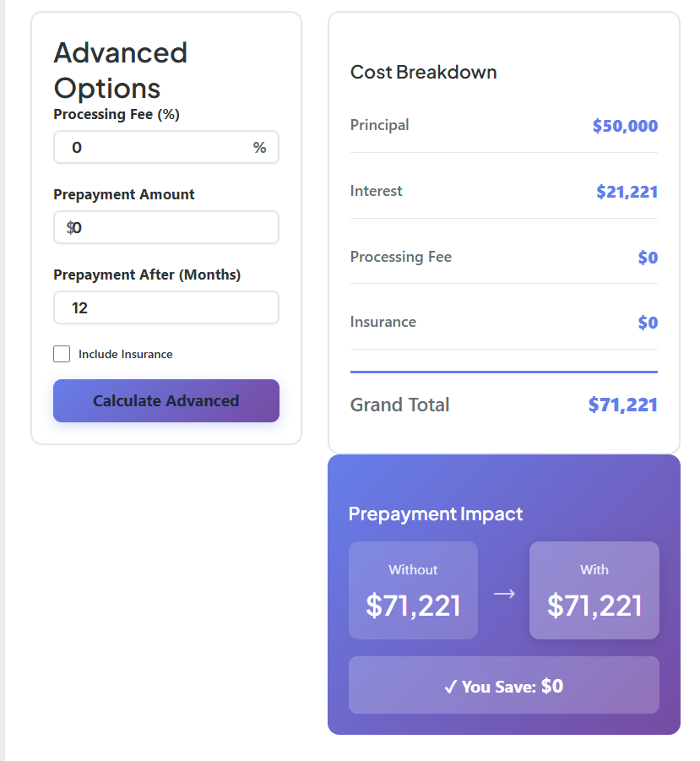Click the With prepayment total card
The height and width of the screenshot is (761, 700).
click(594, 590)
